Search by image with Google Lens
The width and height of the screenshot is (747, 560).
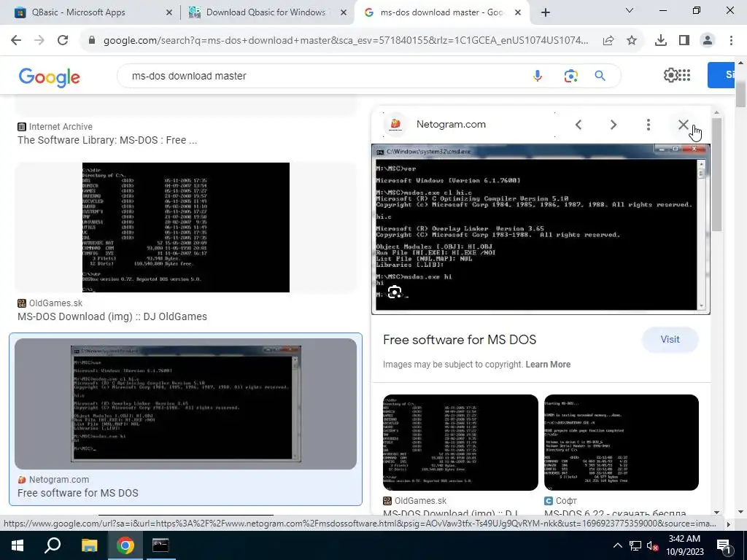[x=570, y=76]
